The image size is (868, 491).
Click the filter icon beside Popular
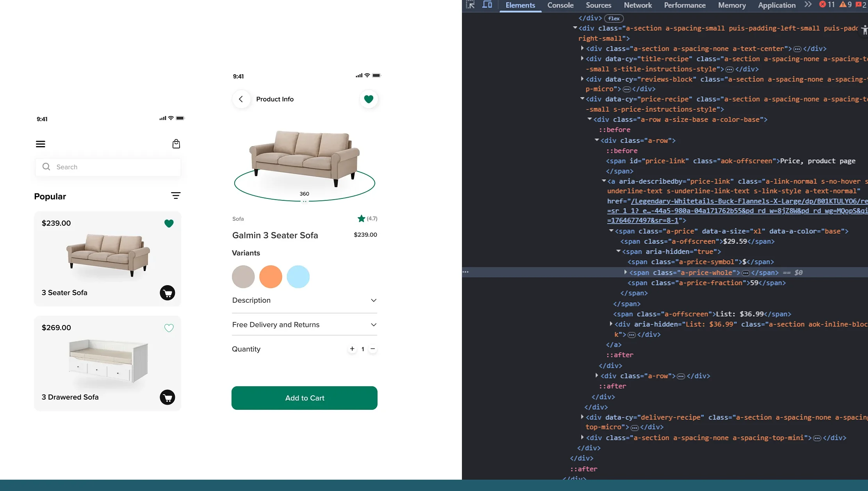click(176, 196)
